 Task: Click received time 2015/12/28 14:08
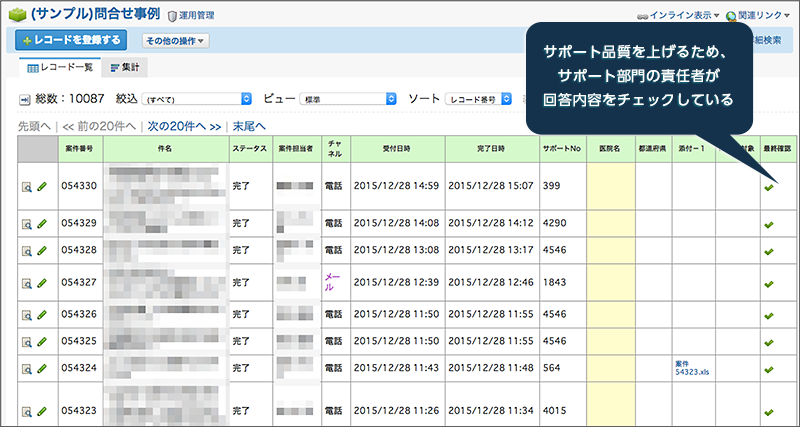(396, 223)
